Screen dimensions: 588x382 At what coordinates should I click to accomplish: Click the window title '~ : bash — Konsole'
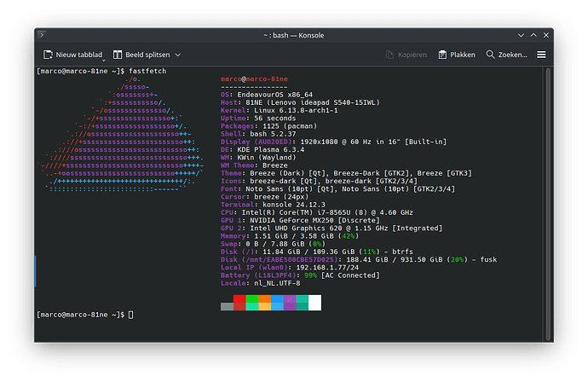(x=294, y=35)
